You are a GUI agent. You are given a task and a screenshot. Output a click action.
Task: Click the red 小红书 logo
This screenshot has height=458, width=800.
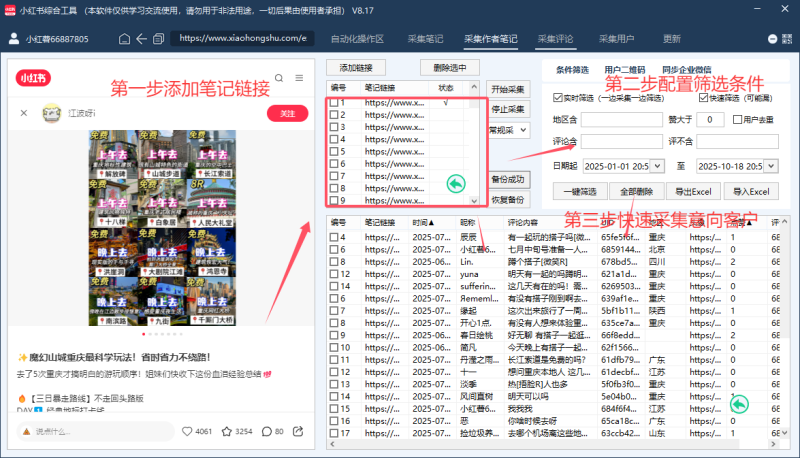click(x=33, y=78)
